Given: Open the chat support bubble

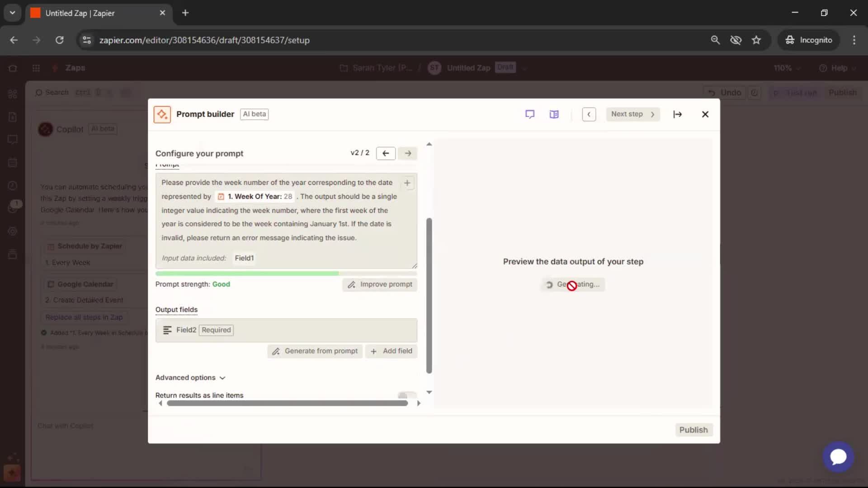Looking at the screenshot, I should coord(838,457).
